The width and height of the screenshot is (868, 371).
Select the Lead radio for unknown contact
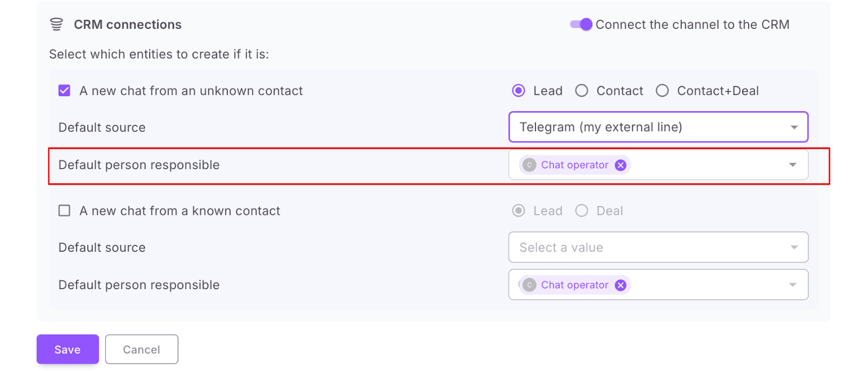pos(519,91)
